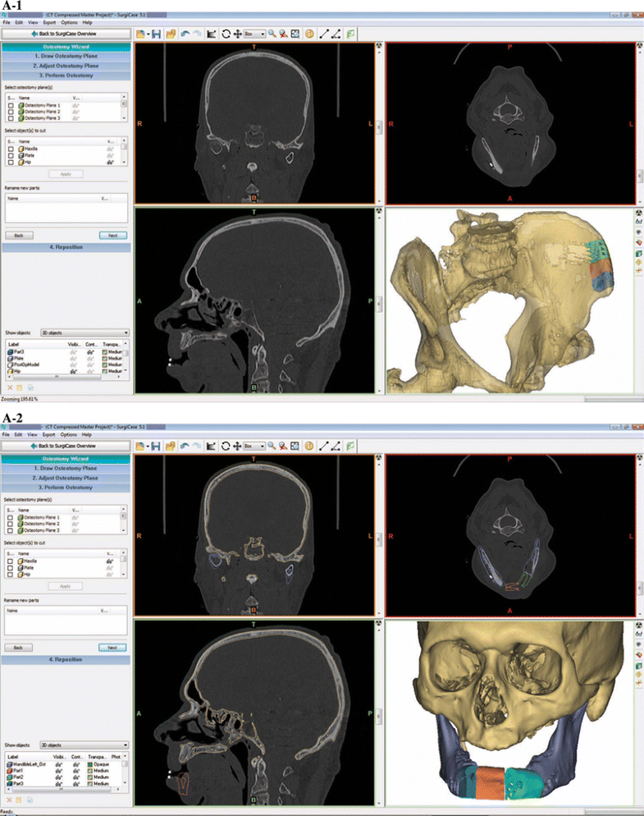Open Edit menu in A-1 window
The image size is (644, 816).
tap(19, 22)
